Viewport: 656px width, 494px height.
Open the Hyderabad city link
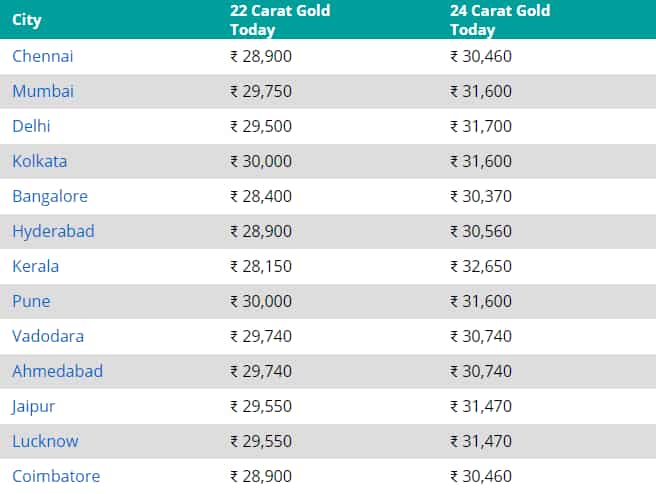click(x=54, y=232)
